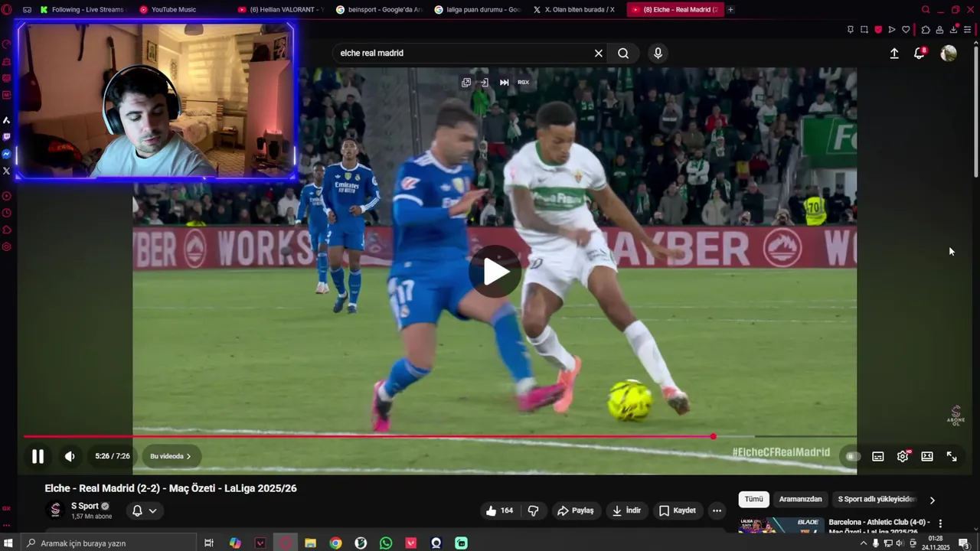Image resolution: width=980 pixels, height=551 pixels.
Task: Open more actions three-dot menu under video
Action: point(717,510)
